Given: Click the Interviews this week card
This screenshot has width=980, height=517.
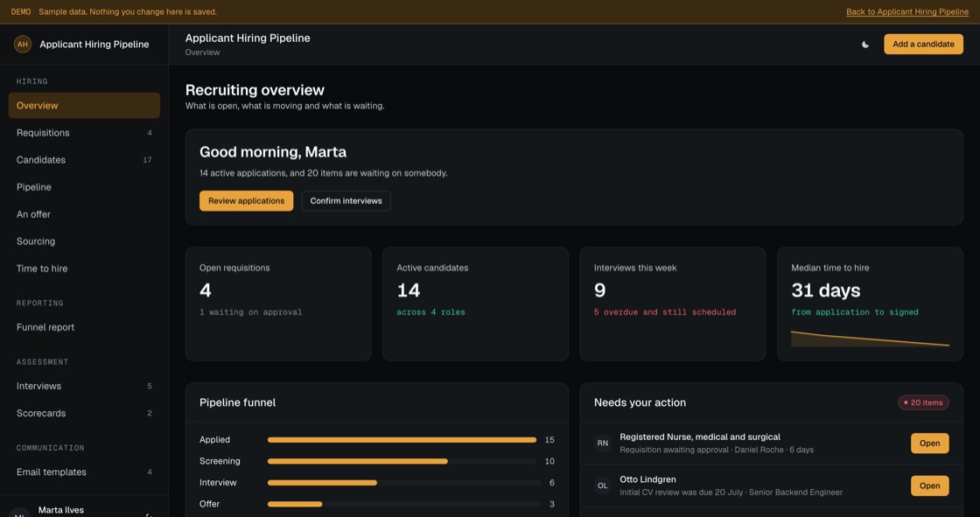Looking at the screenshot, I should pos(673,304).
